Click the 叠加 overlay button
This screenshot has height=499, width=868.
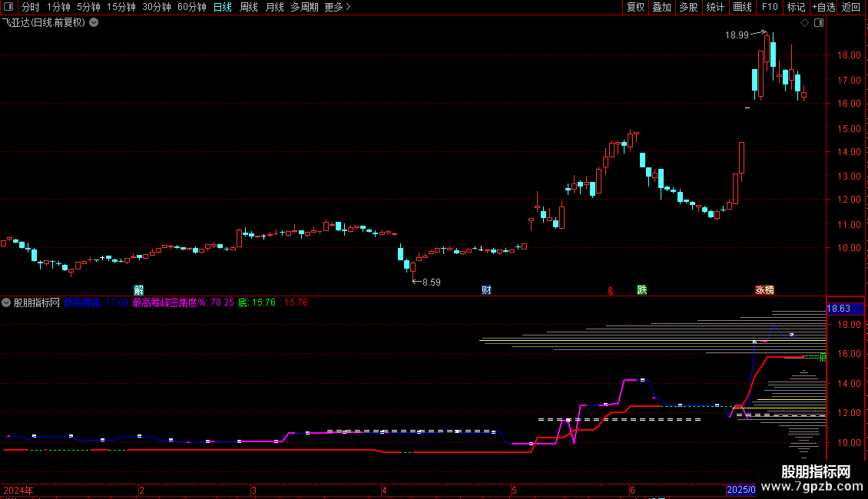(662, 7)
